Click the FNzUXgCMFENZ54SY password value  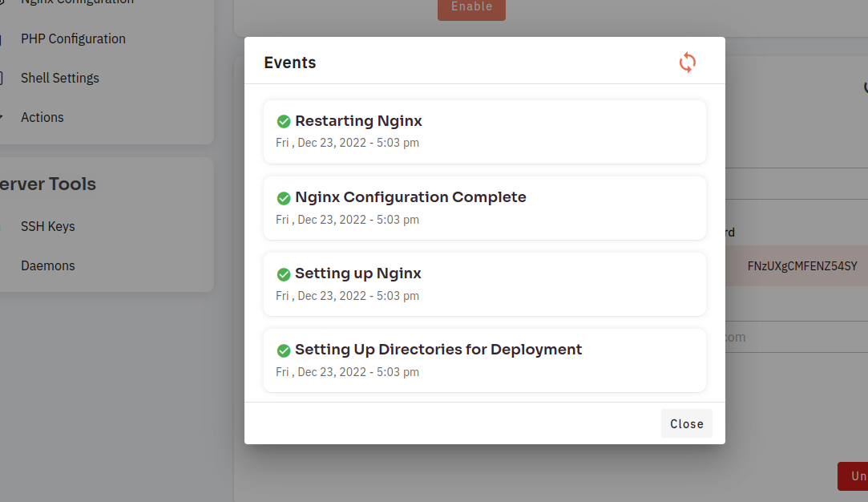[x=802, y=266]
